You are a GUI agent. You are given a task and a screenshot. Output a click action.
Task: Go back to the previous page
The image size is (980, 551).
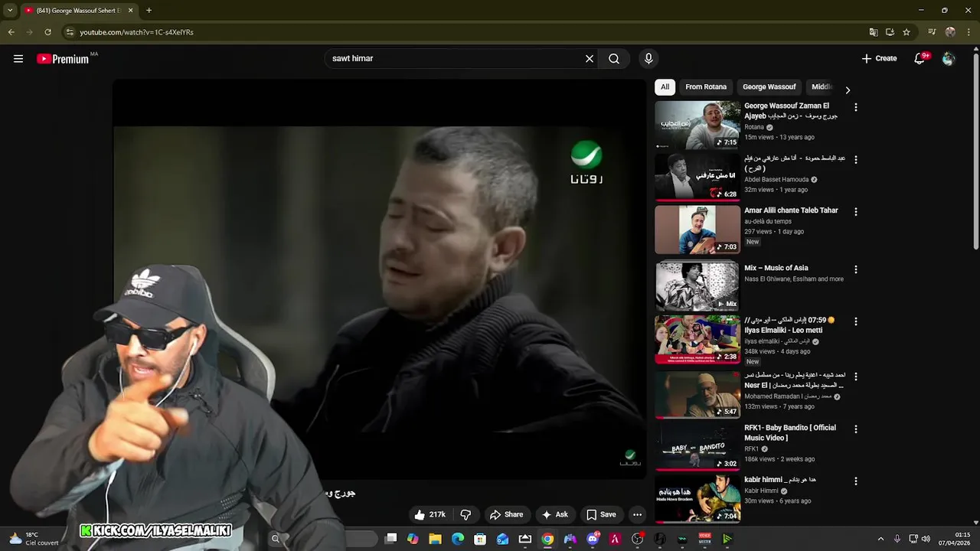pyautogui.click(x=11, y=32)
